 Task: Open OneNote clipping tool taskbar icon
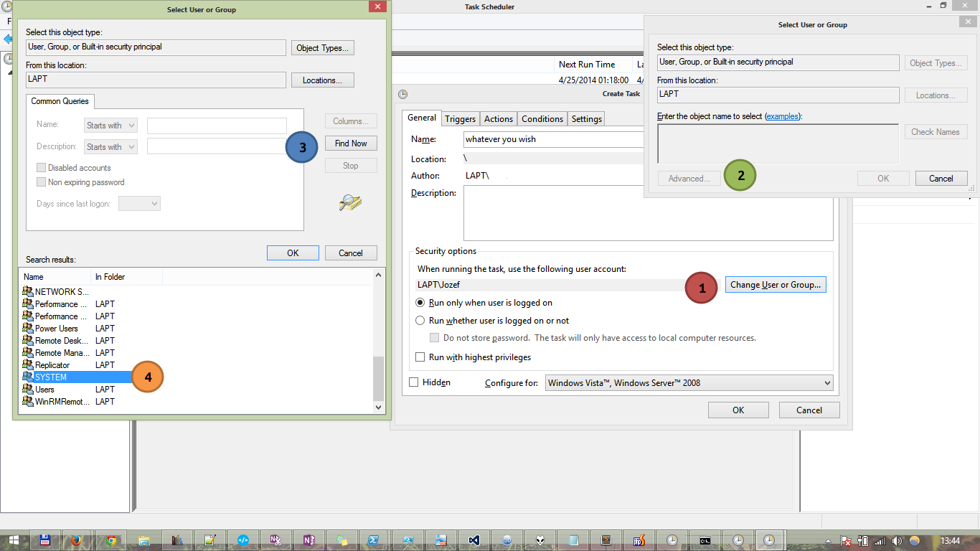click(276, 540)
